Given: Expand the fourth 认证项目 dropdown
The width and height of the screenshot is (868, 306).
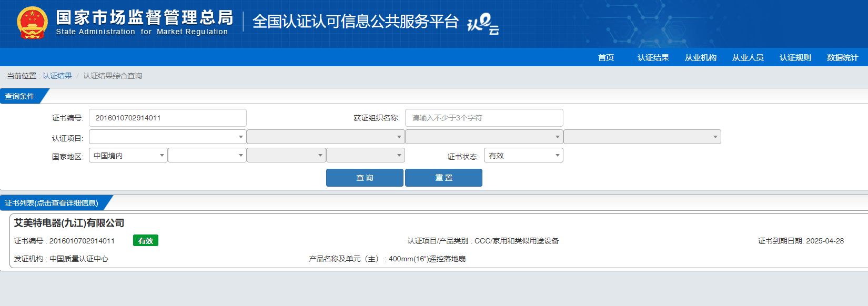Looking at the screenshot, I should [642, 137].
